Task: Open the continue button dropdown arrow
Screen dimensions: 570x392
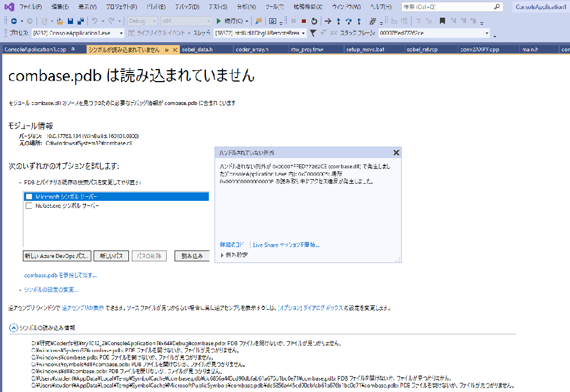Action: [x=247, y=21]
